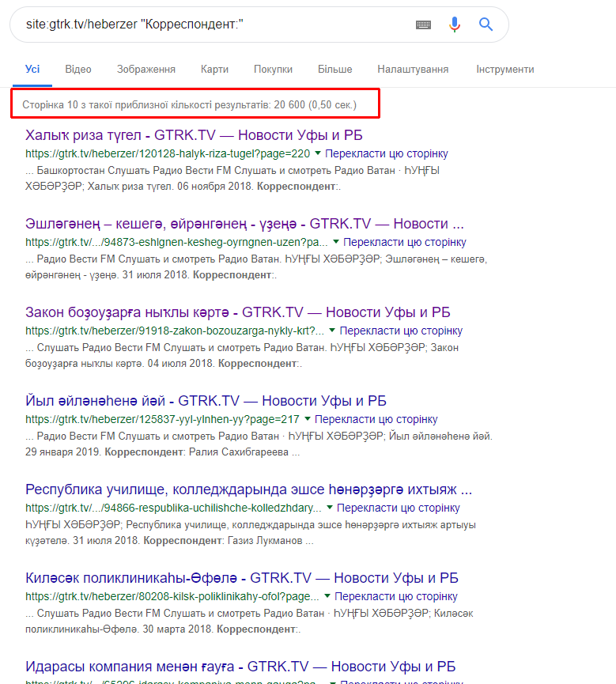
Task: Expand the dropdown arrow beside the 120128-halyk-riza-tugel URL
Action: 318,153
